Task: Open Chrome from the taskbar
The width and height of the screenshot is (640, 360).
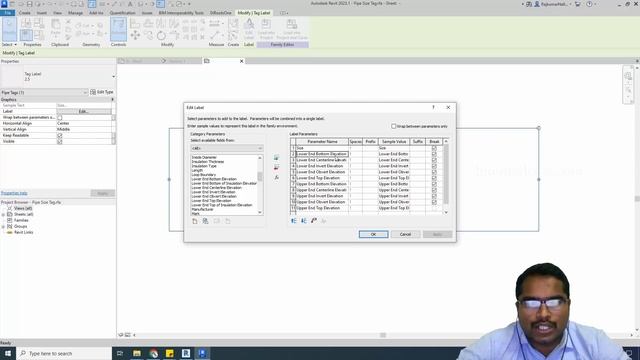Action: tap(153, 353)
